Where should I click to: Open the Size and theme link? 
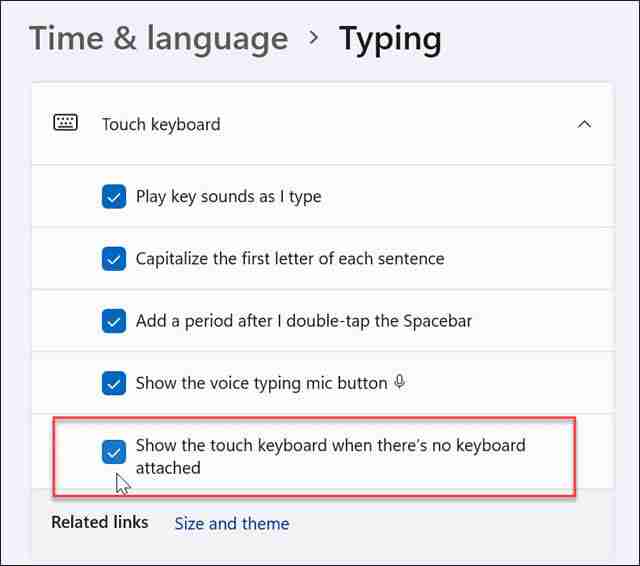[231, 523]
